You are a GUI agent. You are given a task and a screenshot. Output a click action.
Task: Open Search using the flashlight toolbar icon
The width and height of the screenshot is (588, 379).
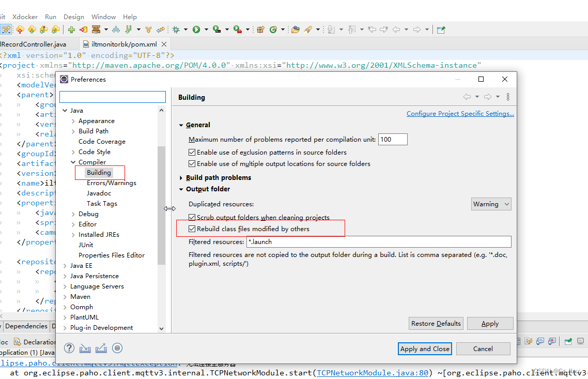pyautogui.click(x=307, y=29)
